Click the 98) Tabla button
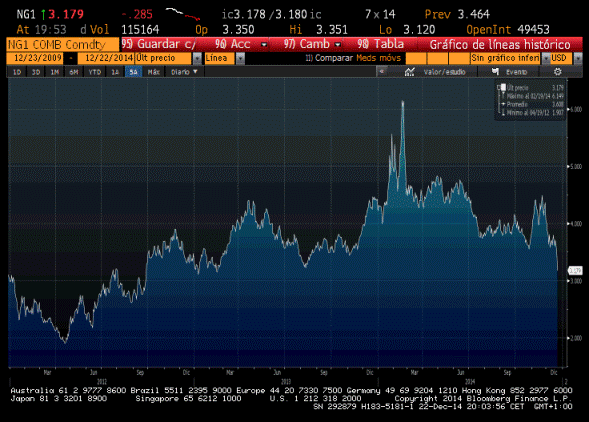The image size is (589, 422). [x=380, y=44]
